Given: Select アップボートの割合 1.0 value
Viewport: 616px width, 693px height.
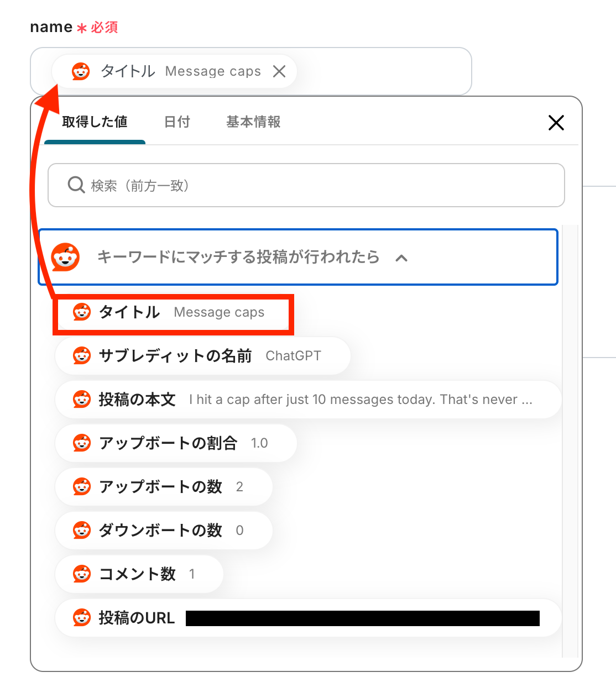Looking at the screenshot, I should click(176, 443).
